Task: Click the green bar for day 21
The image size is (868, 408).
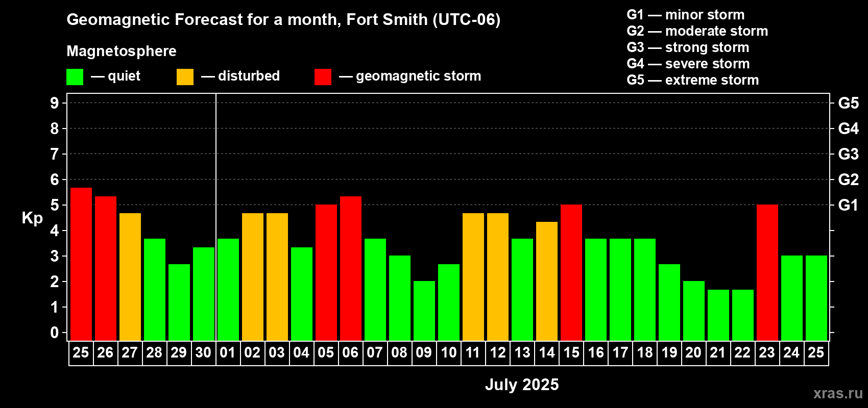Action: point(718,315)
